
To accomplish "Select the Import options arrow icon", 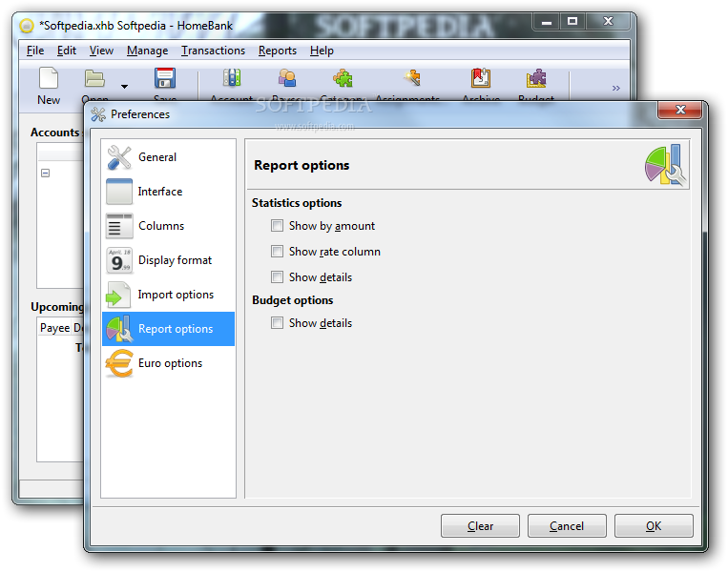I will [x=119, y=295].
